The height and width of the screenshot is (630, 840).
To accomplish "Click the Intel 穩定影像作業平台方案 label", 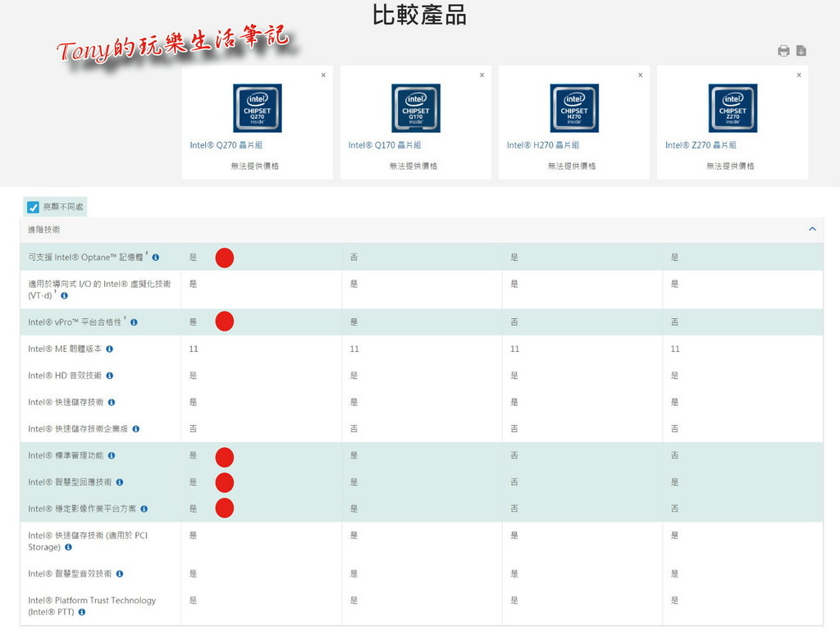I will [83, 509].
